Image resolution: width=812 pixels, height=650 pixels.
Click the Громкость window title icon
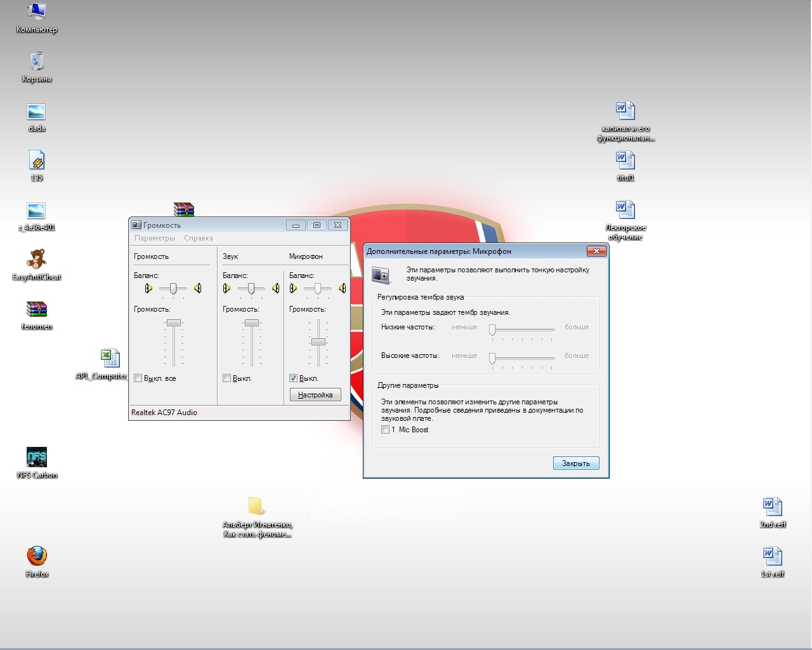click(136, 225)
